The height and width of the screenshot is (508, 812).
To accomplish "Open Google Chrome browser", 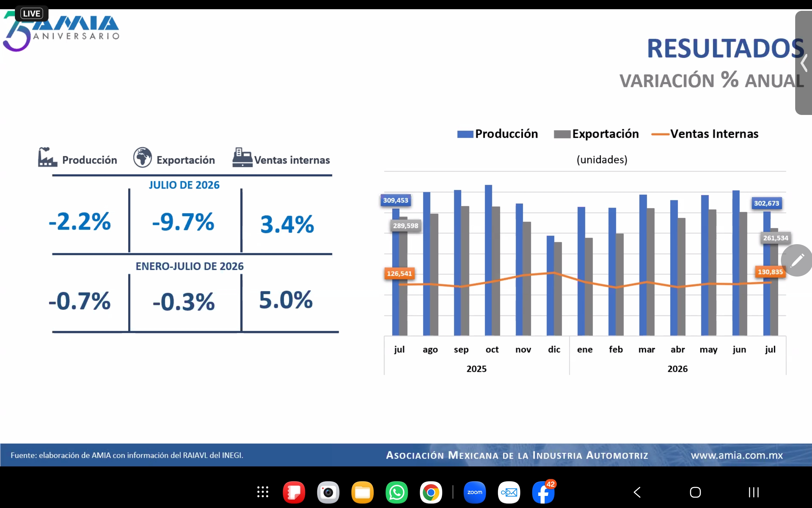I will pos(431,492).
